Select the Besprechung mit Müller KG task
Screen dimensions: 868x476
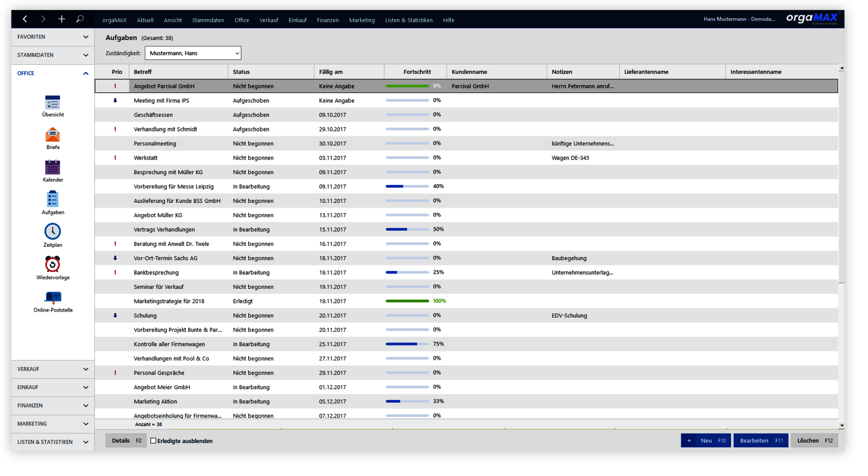pyautogui.click(x=466, y=172)
